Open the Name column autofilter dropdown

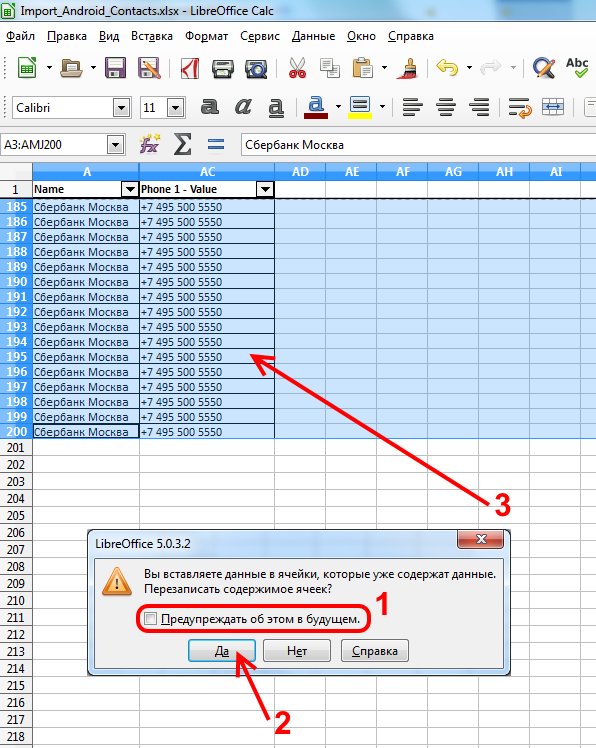130,189
